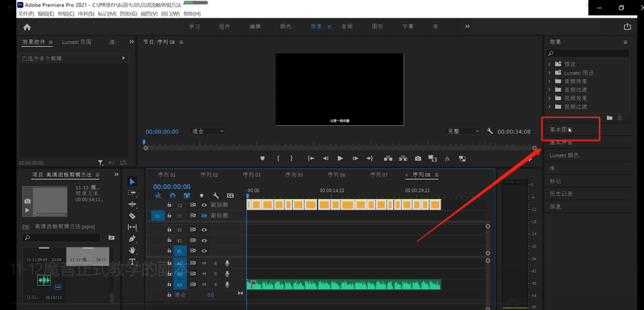Select the Track Select Forward tool

(132, 193)
